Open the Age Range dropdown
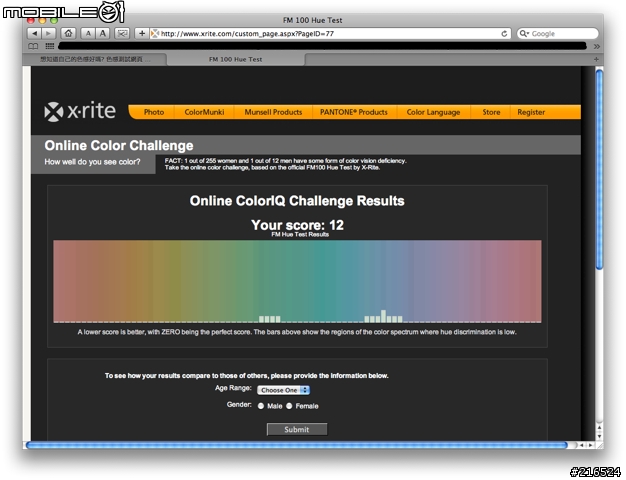The height and width of the screenshot is (480, 626). coord(283,390)
